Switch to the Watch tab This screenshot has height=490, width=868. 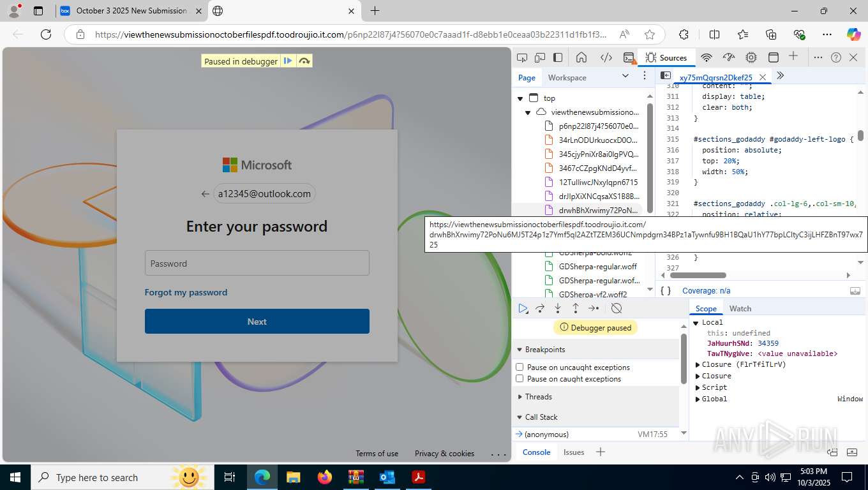tap(740, 308)
